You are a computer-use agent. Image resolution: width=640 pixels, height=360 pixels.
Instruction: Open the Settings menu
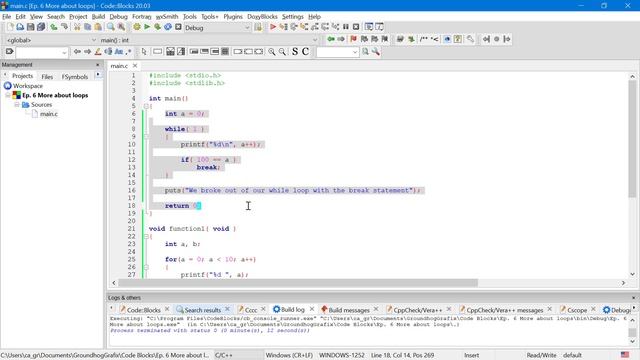(x=293, y=17)
